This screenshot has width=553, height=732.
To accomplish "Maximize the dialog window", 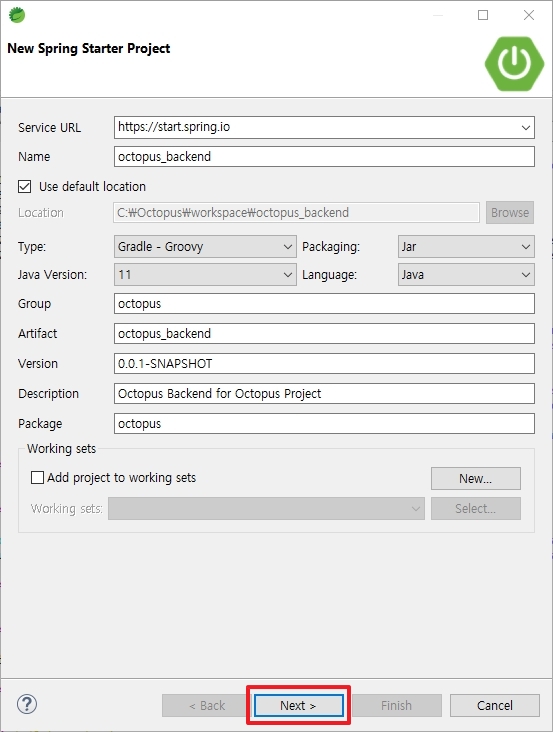I will [x=483, y=15].
